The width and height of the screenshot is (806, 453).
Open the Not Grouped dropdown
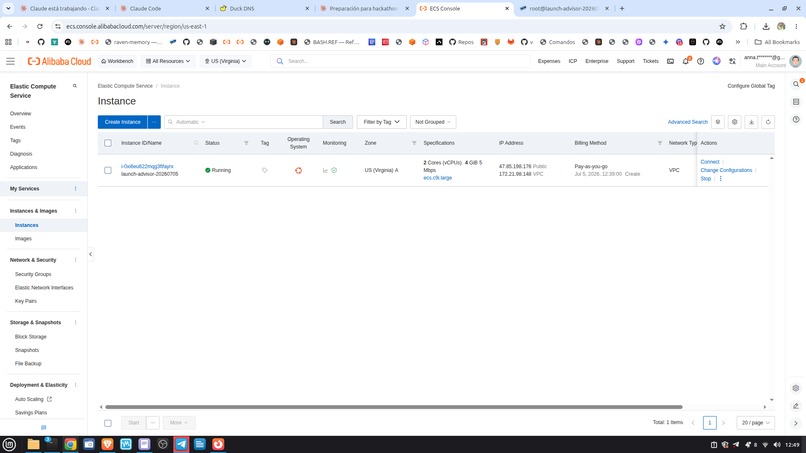click(x=433, y=122)
